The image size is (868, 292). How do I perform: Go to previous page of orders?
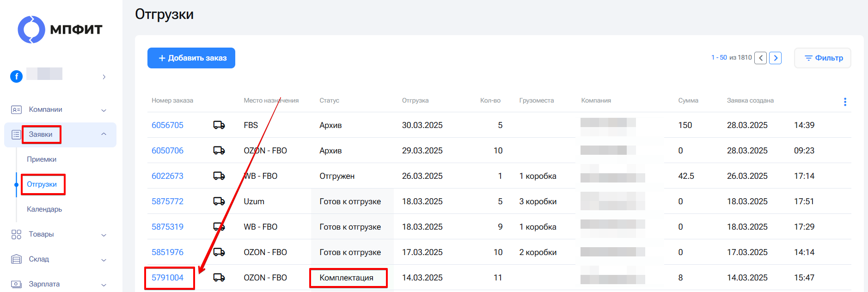point(760,58)
